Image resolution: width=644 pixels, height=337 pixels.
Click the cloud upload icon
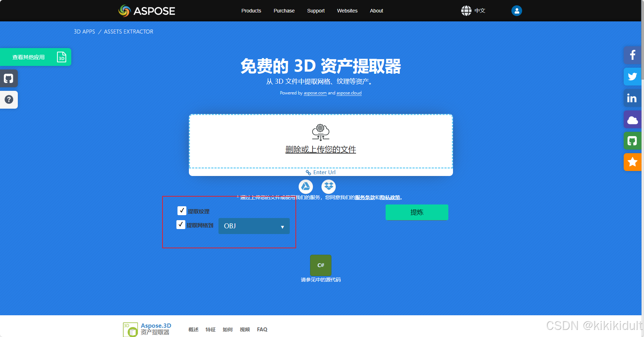click(x=321, y=133)
